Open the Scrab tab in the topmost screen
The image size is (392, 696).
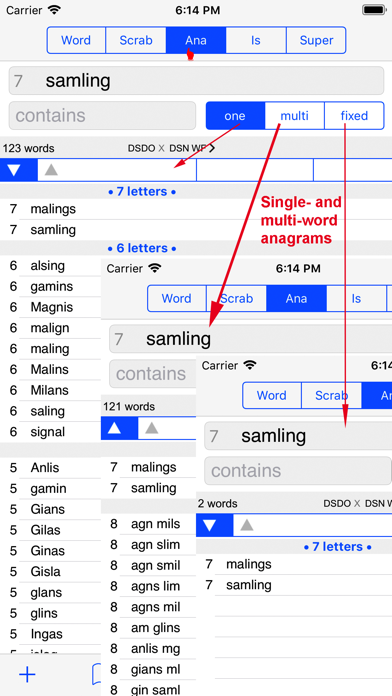point(136,40)
